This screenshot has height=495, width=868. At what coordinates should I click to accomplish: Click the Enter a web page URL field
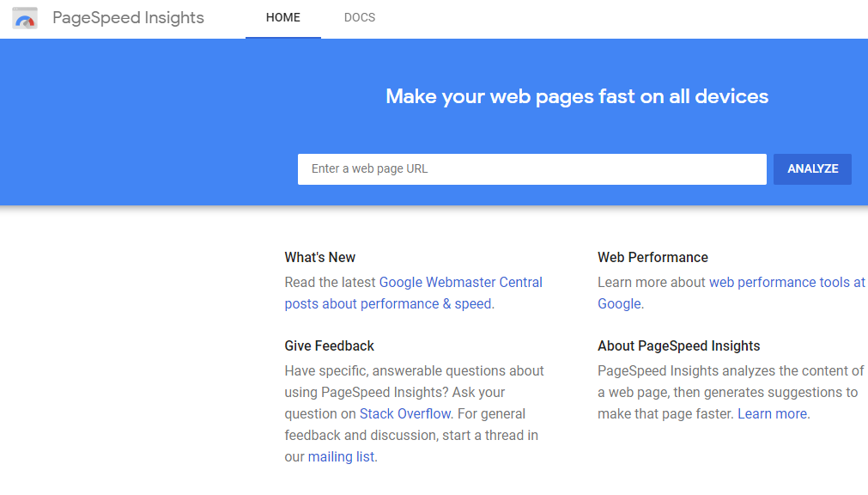click(x=532, y=169)
